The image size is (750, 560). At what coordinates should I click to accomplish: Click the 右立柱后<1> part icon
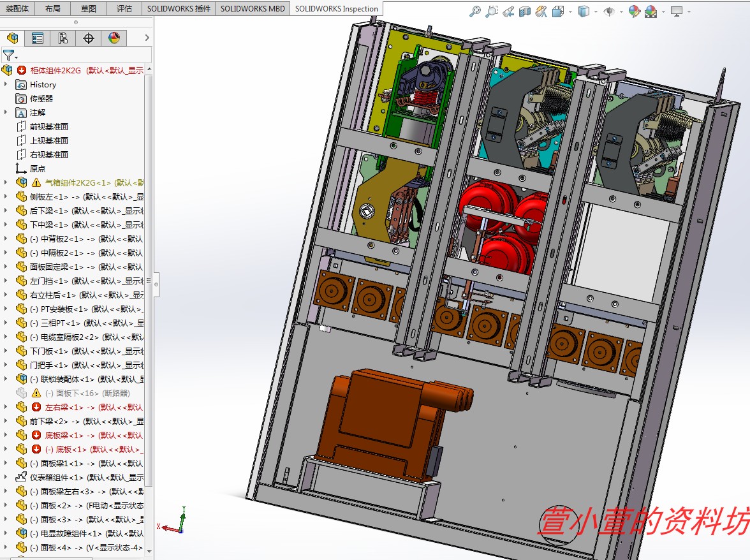[21, 295]
